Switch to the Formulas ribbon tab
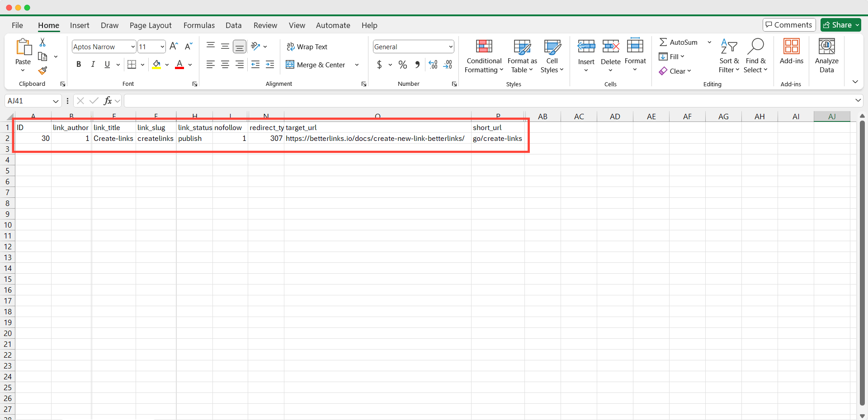Image resolution: width=868 pixels, height=420 pixels. [199, 25]
